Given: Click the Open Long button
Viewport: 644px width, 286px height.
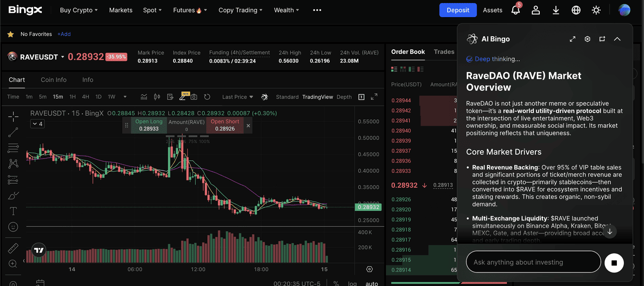Looking at the screenshot, I should tap(149, 125).
